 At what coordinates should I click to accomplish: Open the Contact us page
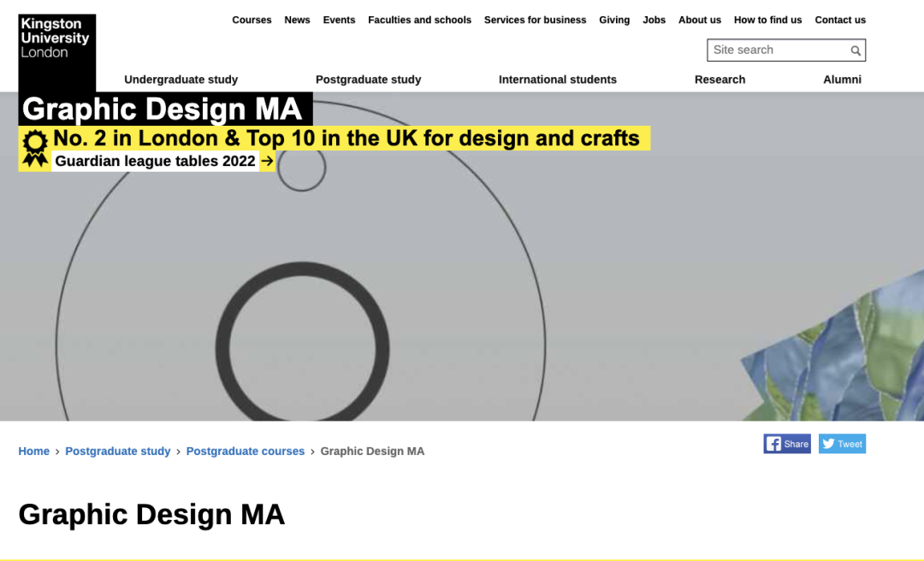840,20
